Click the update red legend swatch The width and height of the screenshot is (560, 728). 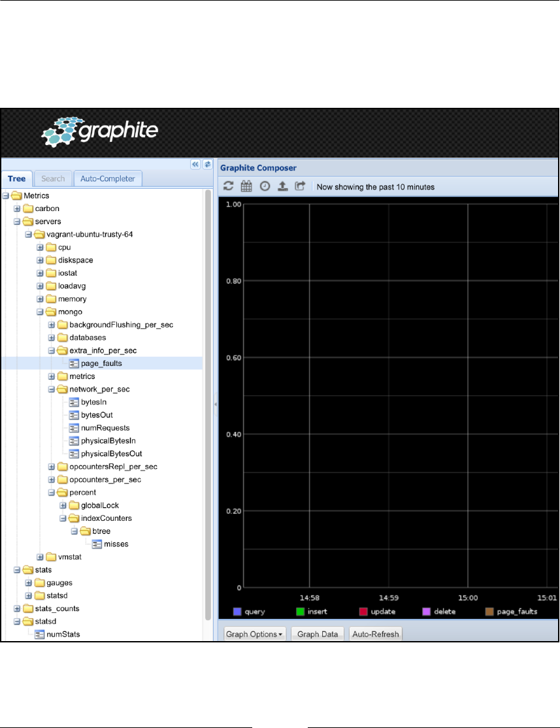pyautogui.click(x=363, y=612)
